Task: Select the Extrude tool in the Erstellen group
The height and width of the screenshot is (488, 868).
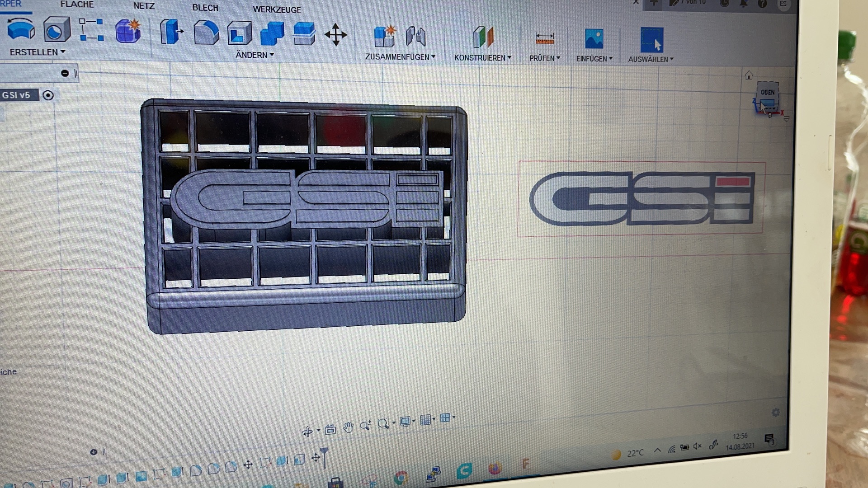Action: tap(21, 30)
